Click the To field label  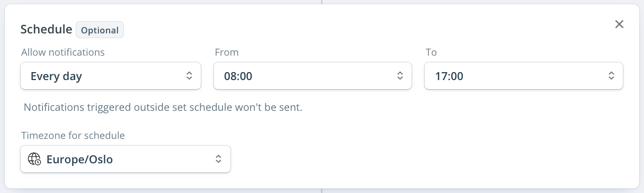(431, 52)
